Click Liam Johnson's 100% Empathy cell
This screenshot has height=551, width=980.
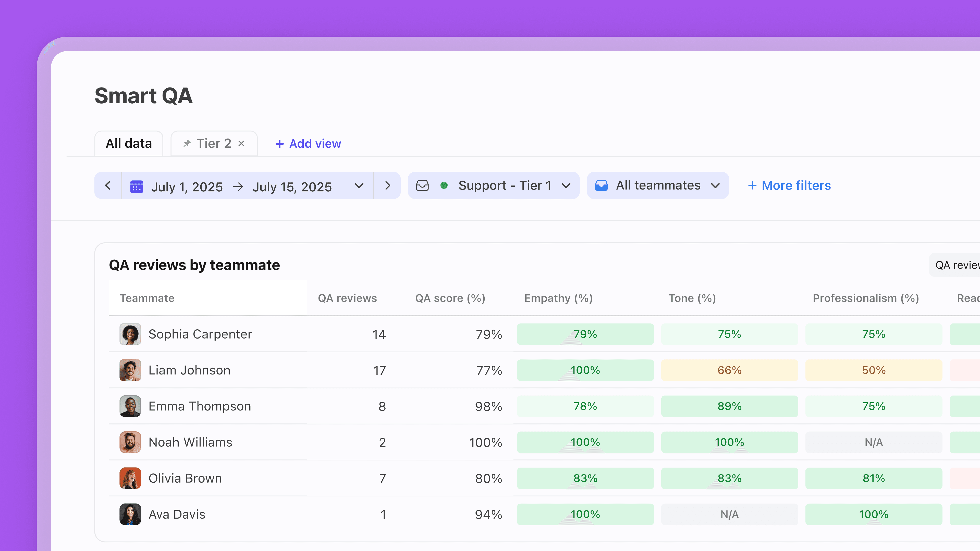pyautogui.click(x=585, y=370)
